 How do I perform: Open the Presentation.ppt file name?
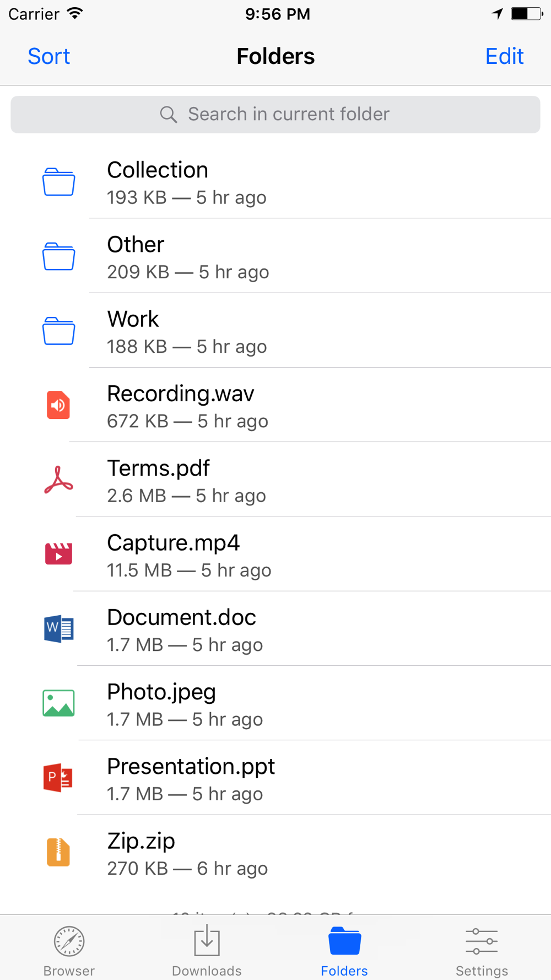pyautogui.click(x=191, y=767)
